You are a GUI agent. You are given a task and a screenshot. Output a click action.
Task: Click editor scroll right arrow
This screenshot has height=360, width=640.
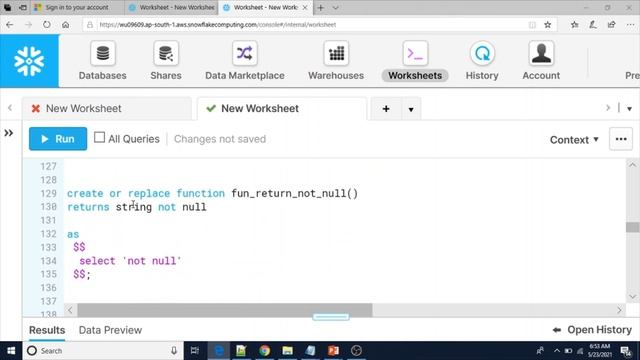tap(619, 310)
